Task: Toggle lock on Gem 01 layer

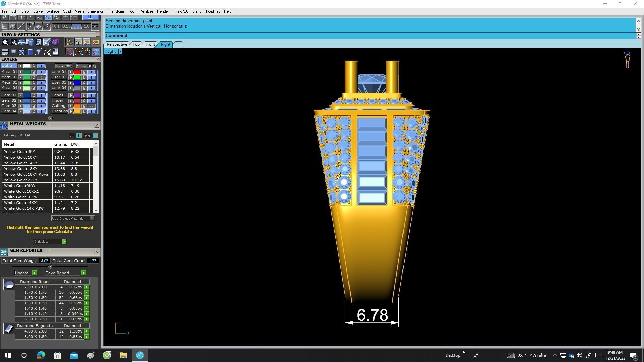Action: pos(34,95)
